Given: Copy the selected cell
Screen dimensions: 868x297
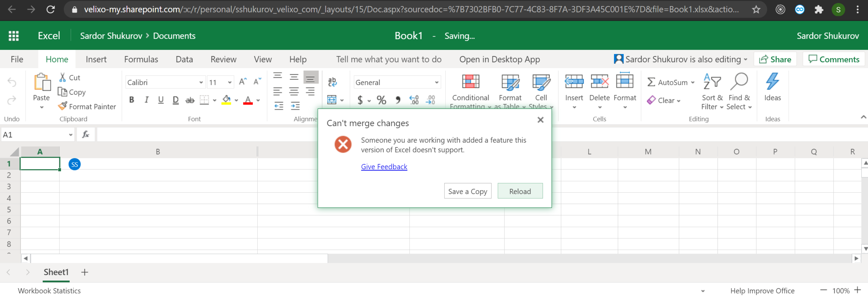Looking at the screenshot, I should (x=71, y=92).
